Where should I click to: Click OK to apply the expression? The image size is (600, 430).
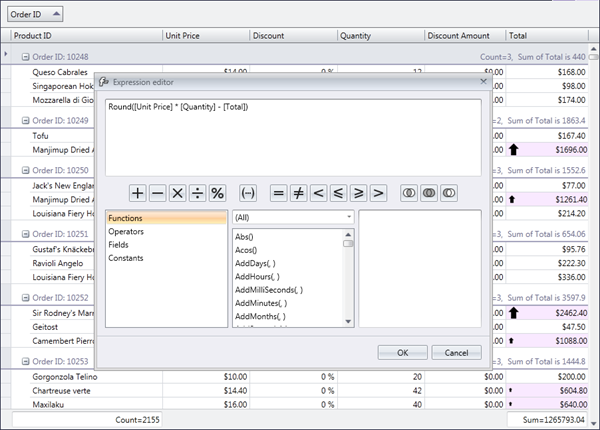pyautogui.click(x=403, y=352)
